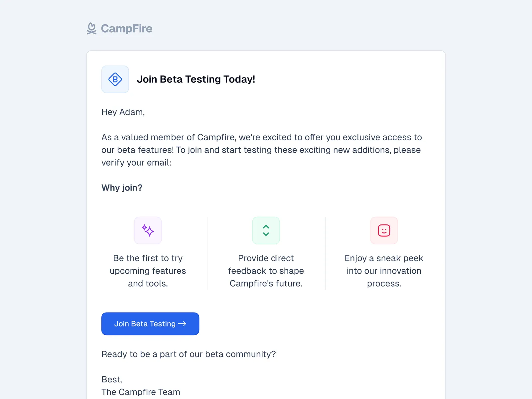Click the purple sparkles icon

(x=148, y=230)
